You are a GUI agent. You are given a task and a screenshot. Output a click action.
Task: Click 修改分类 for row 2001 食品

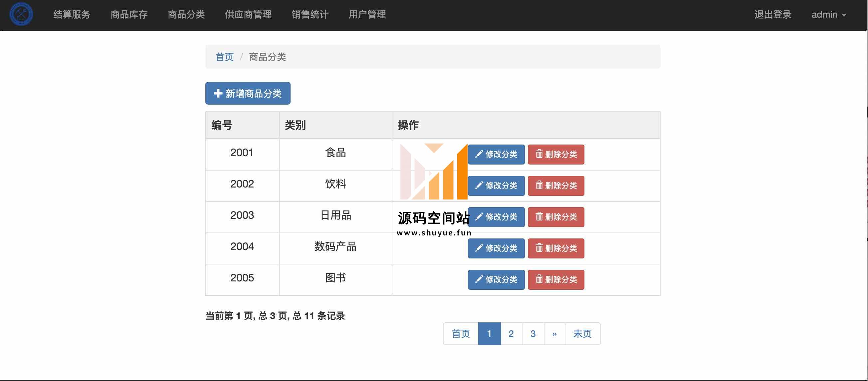pos(496,155)
